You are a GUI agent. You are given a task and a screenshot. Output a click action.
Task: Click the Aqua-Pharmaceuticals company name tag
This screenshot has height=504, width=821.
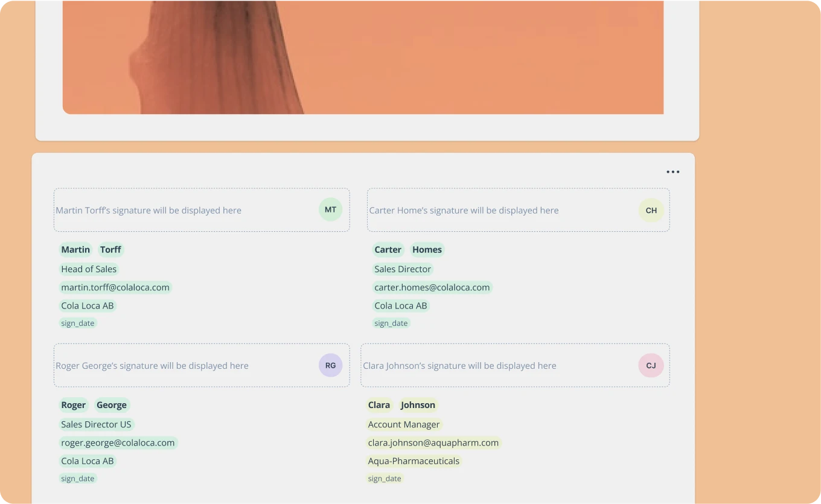click(x=414, y=461)
